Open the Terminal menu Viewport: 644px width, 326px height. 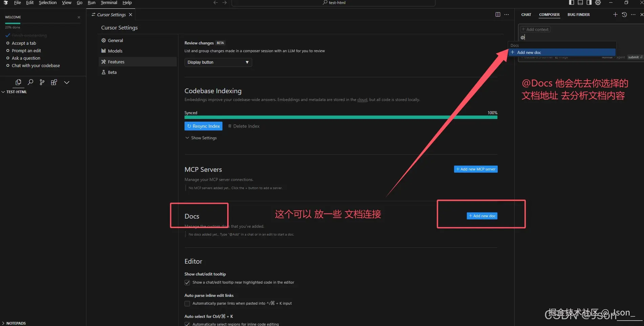coord(109,3)
